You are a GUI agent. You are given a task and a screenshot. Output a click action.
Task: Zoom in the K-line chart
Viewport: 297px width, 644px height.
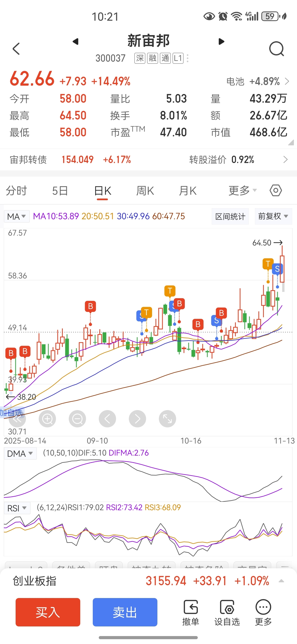pyautogui.click(x=47, y=419)
